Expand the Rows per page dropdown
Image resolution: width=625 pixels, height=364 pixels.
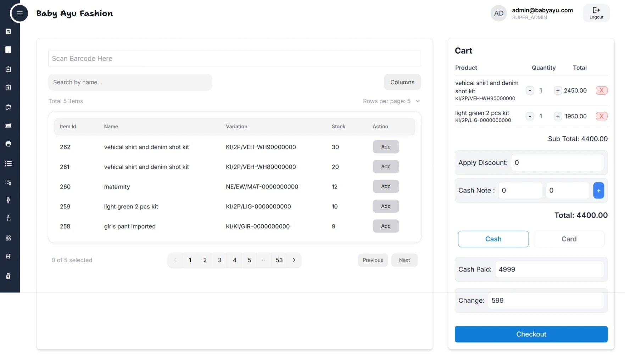coord(391,101)
